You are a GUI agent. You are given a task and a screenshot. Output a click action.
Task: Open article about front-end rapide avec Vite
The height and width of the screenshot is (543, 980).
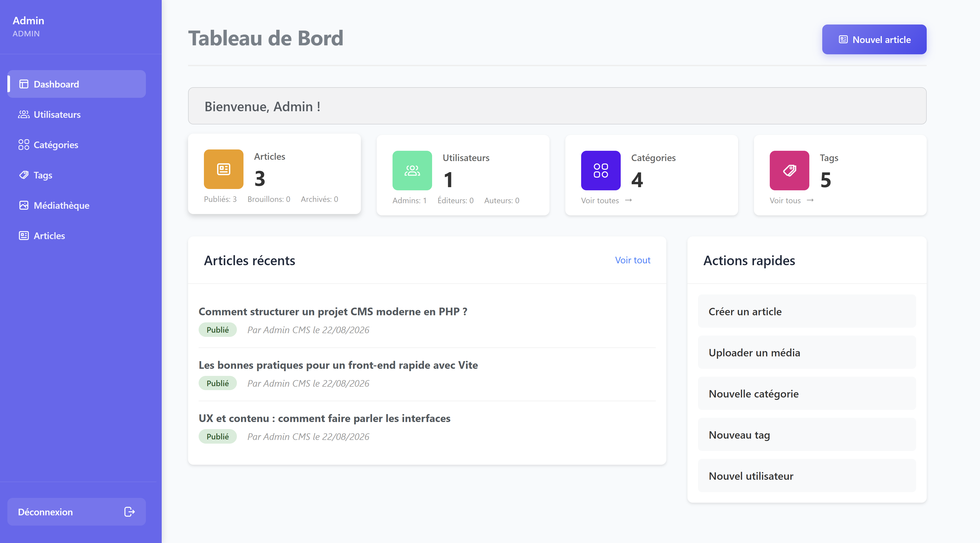tap(338, 365)
